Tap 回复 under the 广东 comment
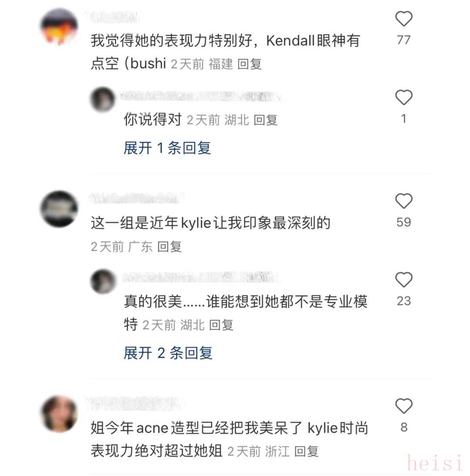 [170, 247]
